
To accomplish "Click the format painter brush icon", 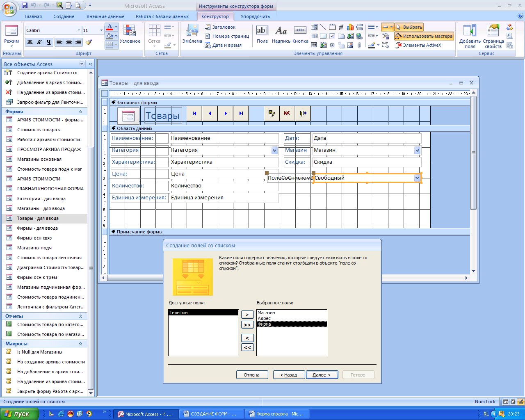I will [89, 42].
